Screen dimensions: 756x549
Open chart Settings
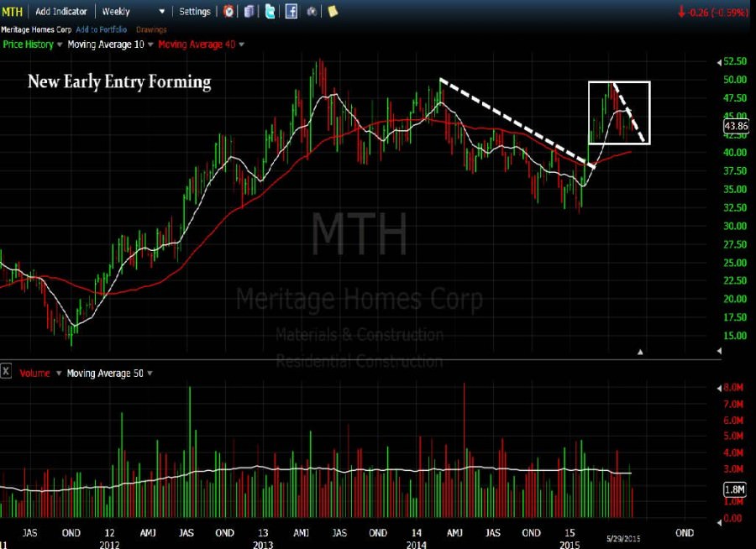point(195,11)
